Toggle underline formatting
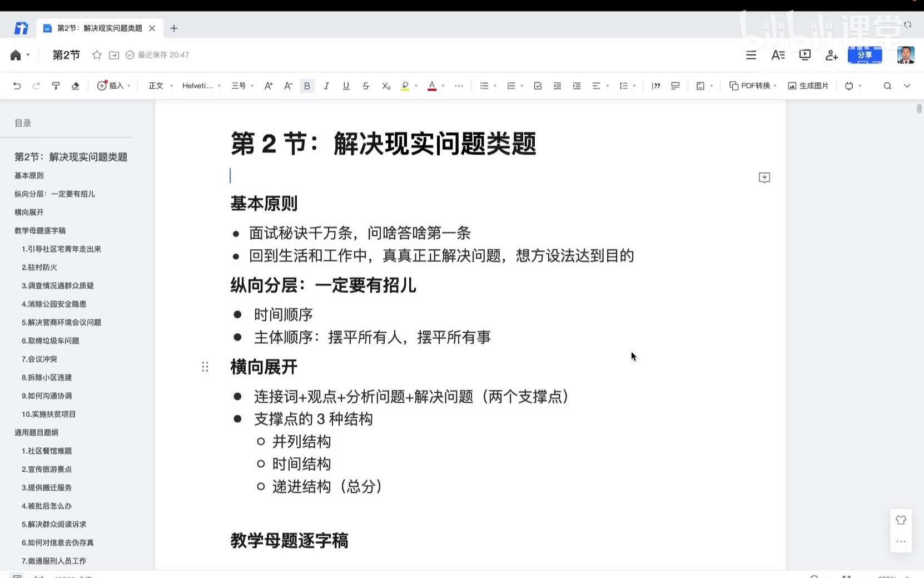 click(x=346, y=86)
